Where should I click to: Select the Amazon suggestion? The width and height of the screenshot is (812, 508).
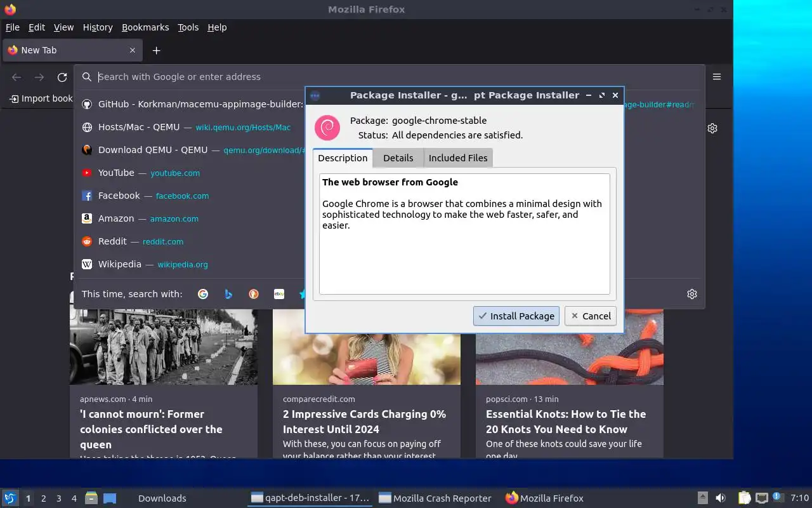(x=192, y=218)
